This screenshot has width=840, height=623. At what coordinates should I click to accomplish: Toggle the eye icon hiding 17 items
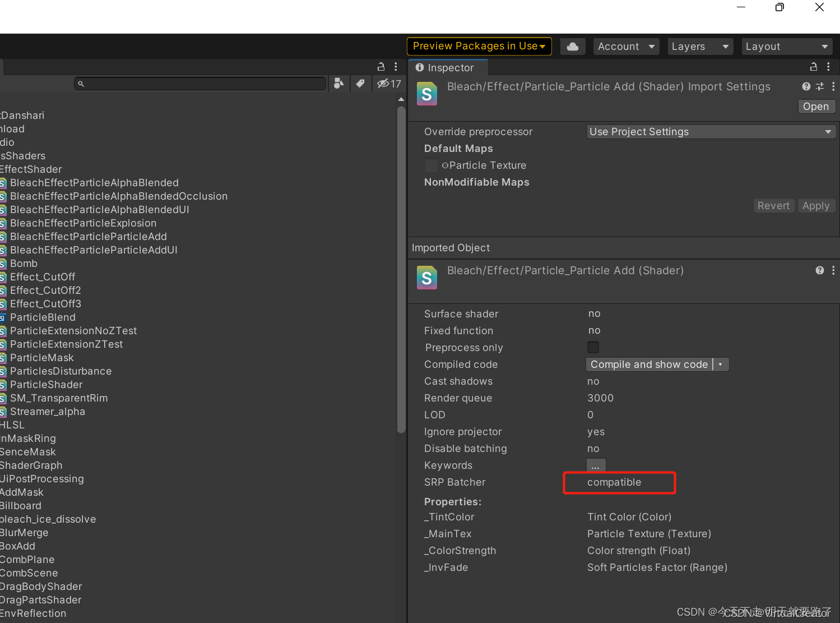coord(383,83)
